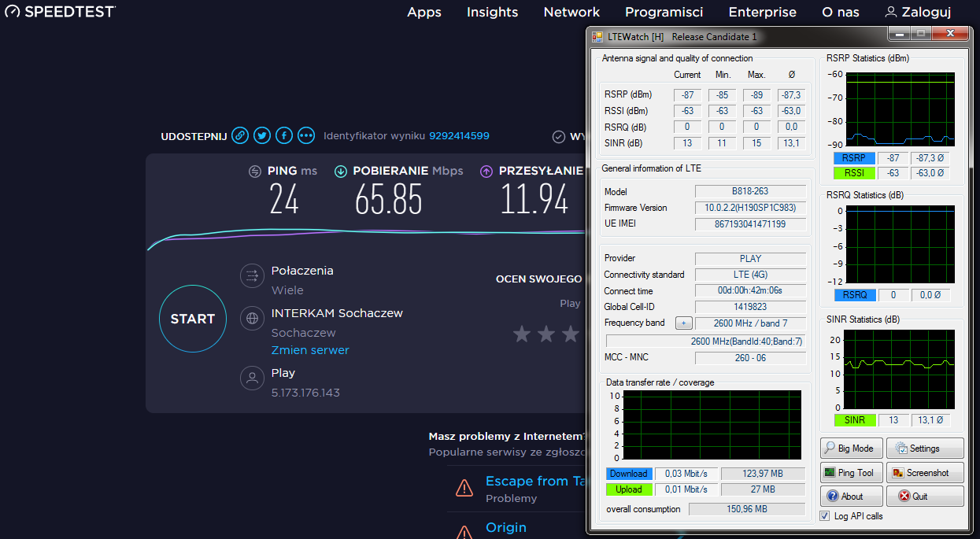Click the globe server icon
The image size is (980, 539).
[x=252, y=319]
